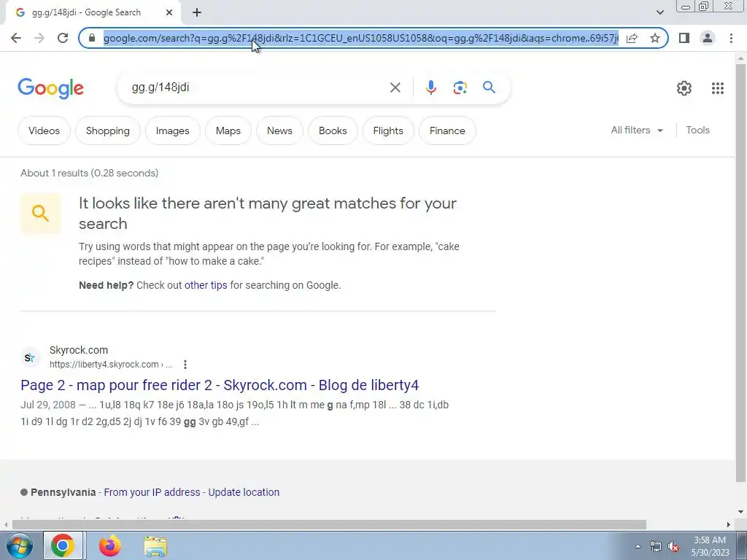This screenshot has height=560, width=747.
Task: Click the forward navigation arrow
Action: [39, 38]
